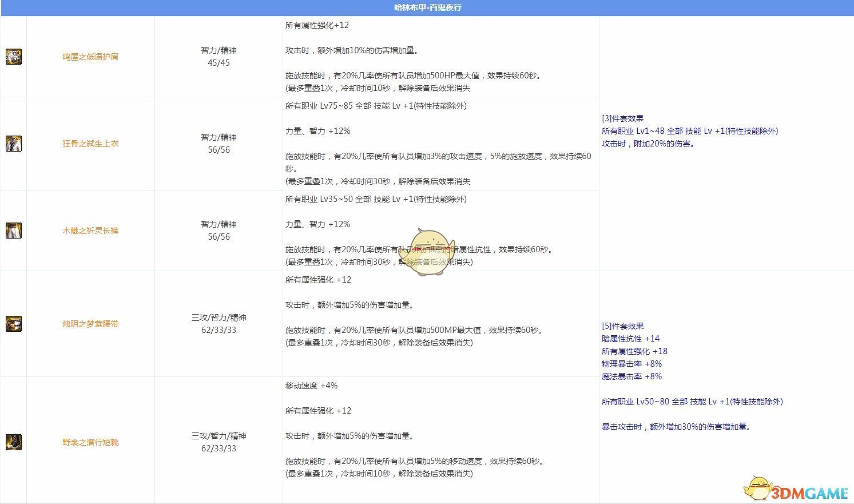Image resolution: width=854 pixels, height=504 pixels.
Task: Click the 野衾之潜行短靴 boots equipment icon
Action: [x=13, y=442]
